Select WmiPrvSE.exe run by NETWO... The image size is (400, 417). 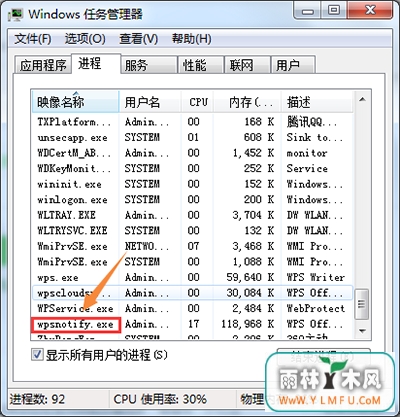pyautogui.click(x=192, y=246)
